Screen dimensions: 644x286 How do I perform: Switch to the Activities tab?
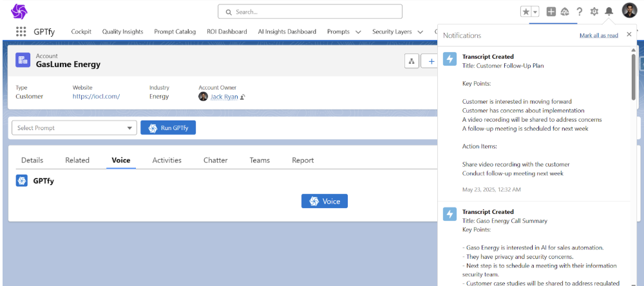click(x=167, y=160)
